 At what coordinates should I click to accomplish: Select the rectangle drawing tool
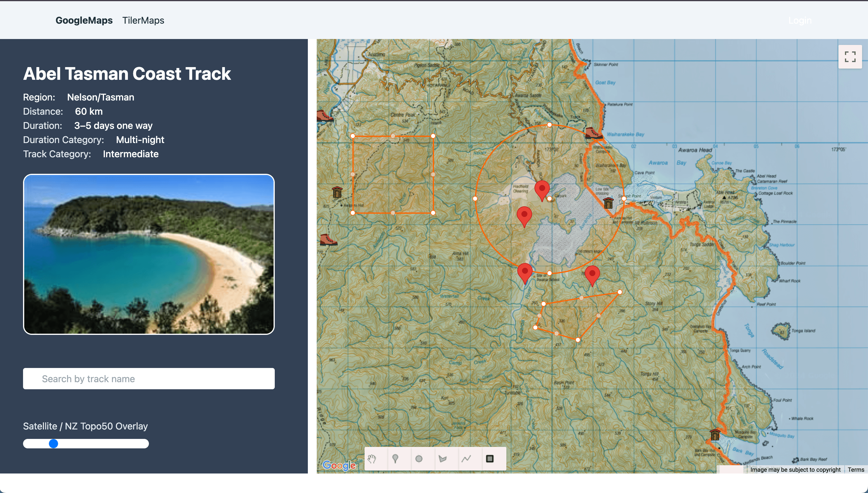click(x=490, y=459)
